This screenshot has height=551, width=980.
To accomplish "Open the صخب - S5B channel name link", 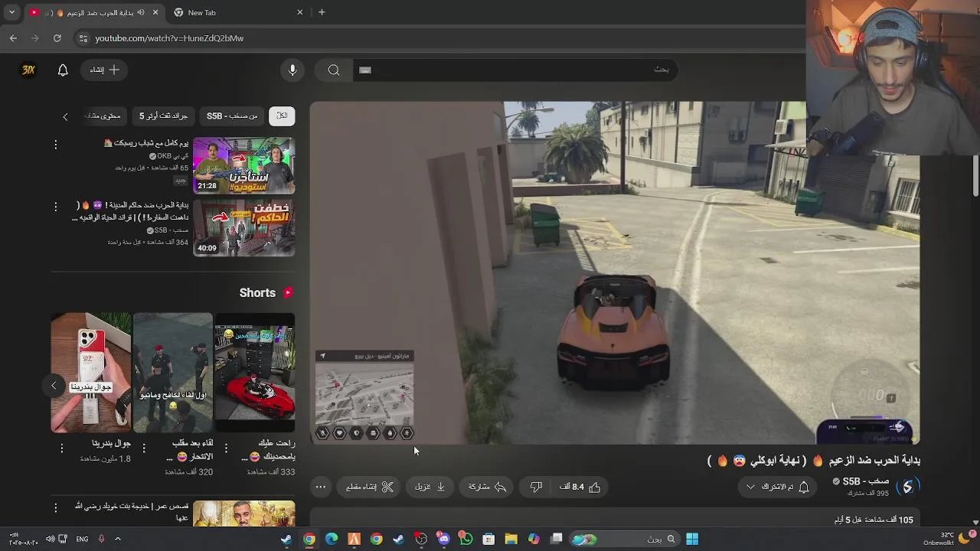I will click(866, 481).
